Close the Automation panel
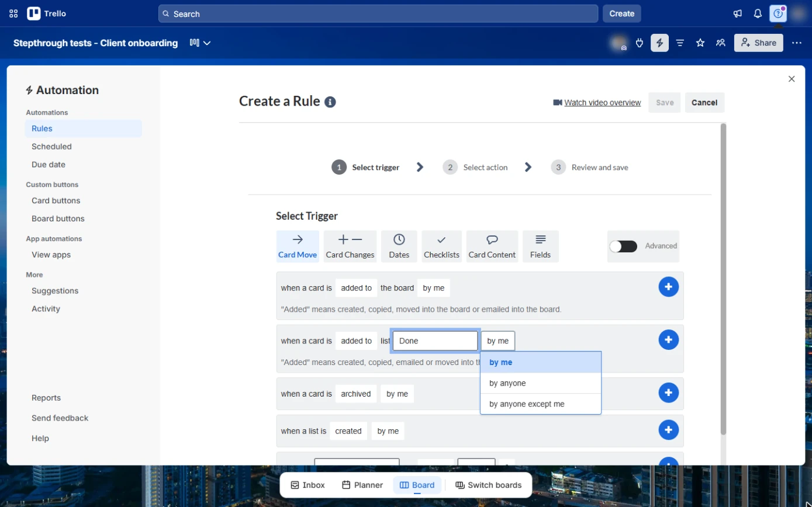The width and height of the screenshot is (812, 507). (792, 79)
